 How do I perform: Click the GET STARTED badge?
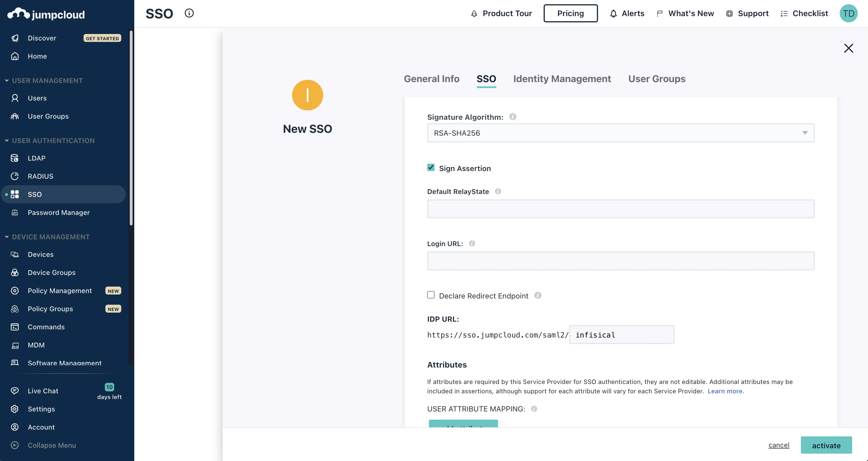coord(102,39)
